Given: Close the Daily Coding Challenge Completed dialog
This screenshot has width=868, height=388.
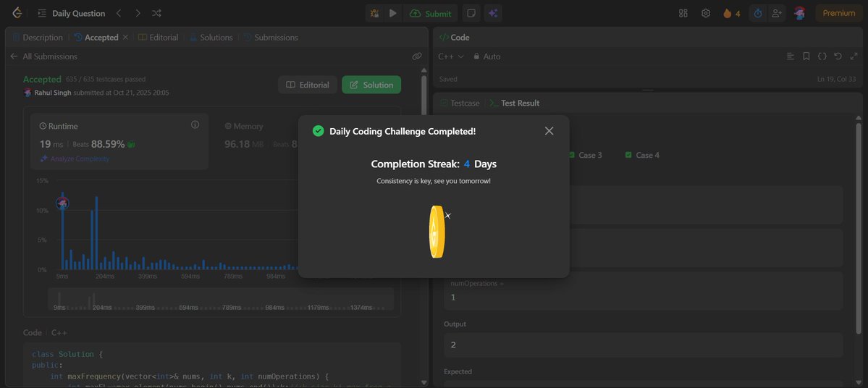Looking at the screenshot, I should (x=549, y=131).
